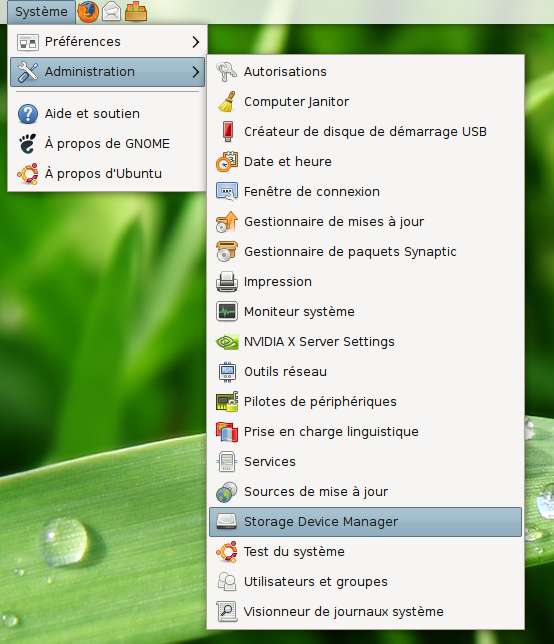Choose À propos d'Ubuntu

coord(107,174)
